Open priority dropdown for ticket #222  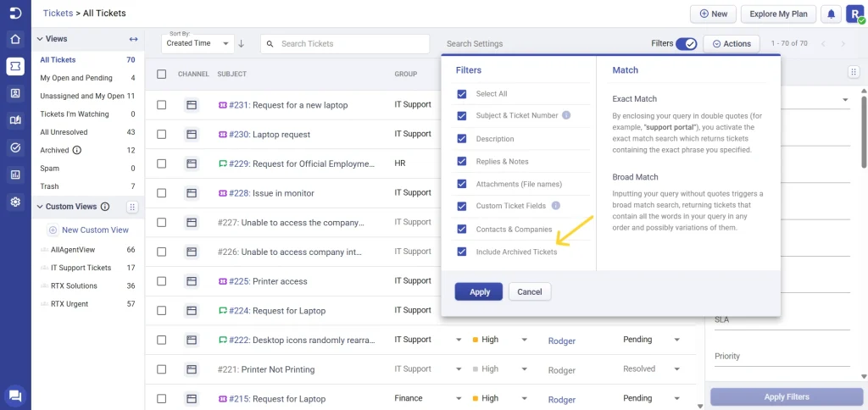(524, 340)
